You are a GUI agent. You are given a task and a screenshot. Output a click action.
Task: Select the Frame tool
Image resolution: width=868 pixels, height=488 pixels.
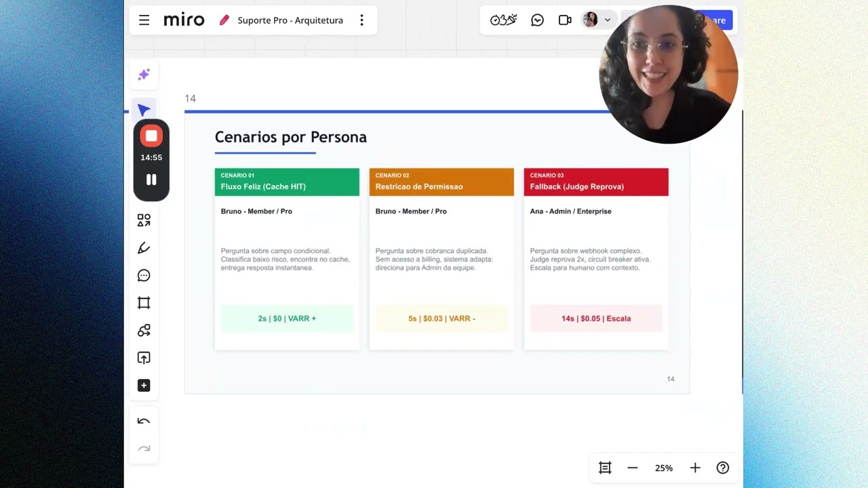click(x=144, y=303)
